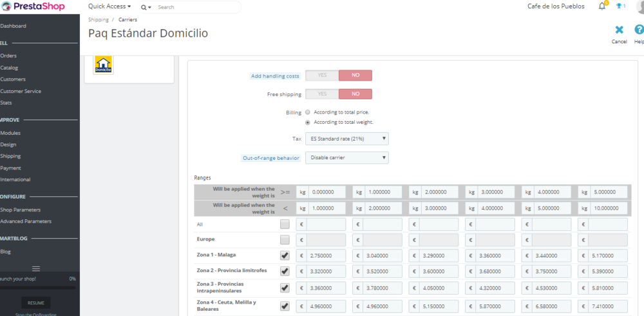Open Shipping menu item
The height and width of the screenshot is (316, 644).
(10, 156)
